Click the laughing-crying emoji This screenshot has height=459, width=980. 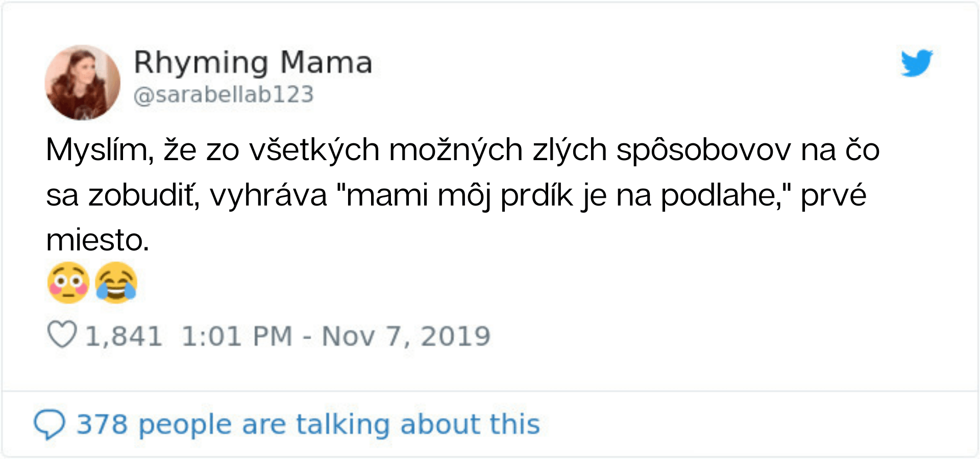[x=116, y=283]
